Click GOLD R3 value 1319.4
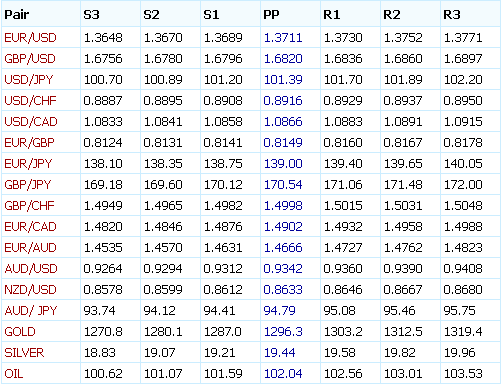Screen dimensions: 502x387 tap(463, 332)
